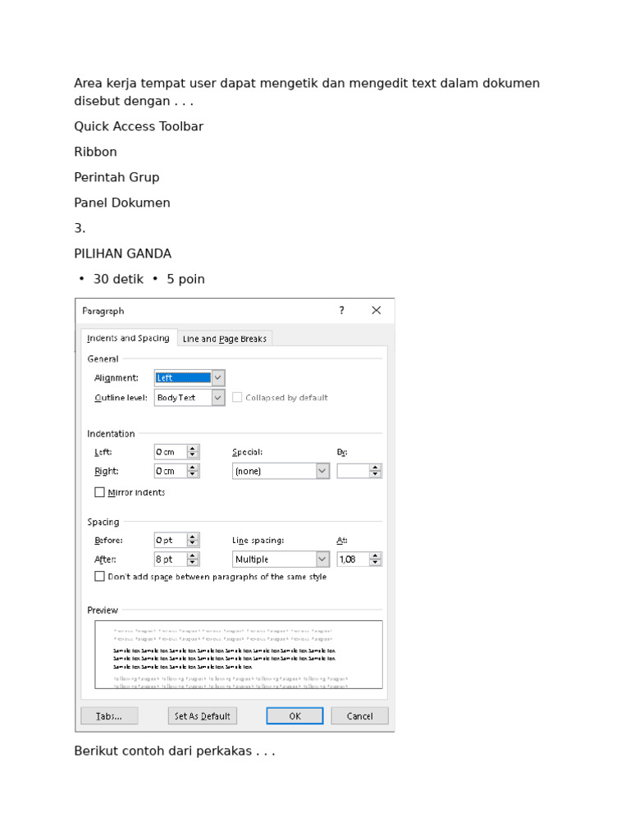Screen dimensions: 630x840
Task: Click the Tabs... button
Action: tap(109, 715)
